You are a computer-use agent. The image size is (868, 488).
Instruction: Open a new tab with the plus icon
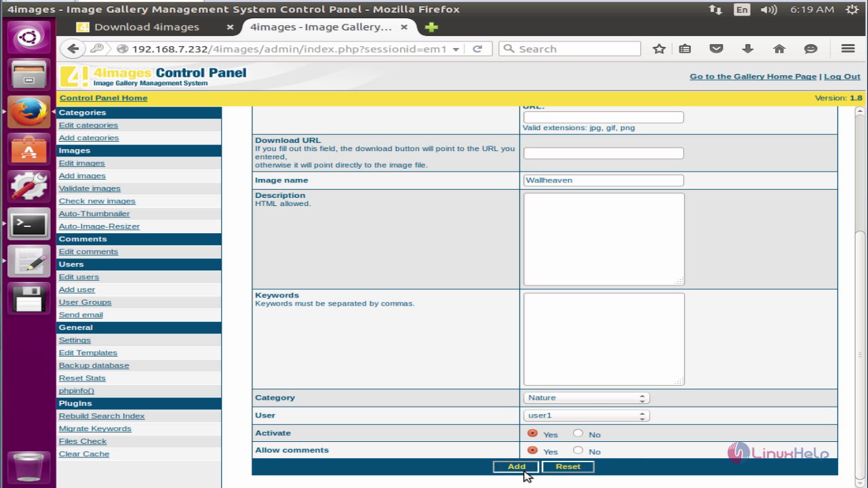[431, 27]
